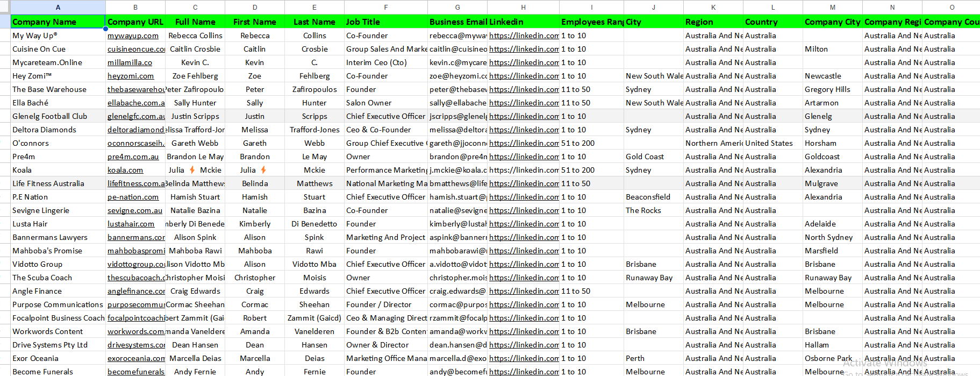Screen dimensions: 980x376
Task: Select the 'Cuisine On Cue' cell
Action: 58,49
